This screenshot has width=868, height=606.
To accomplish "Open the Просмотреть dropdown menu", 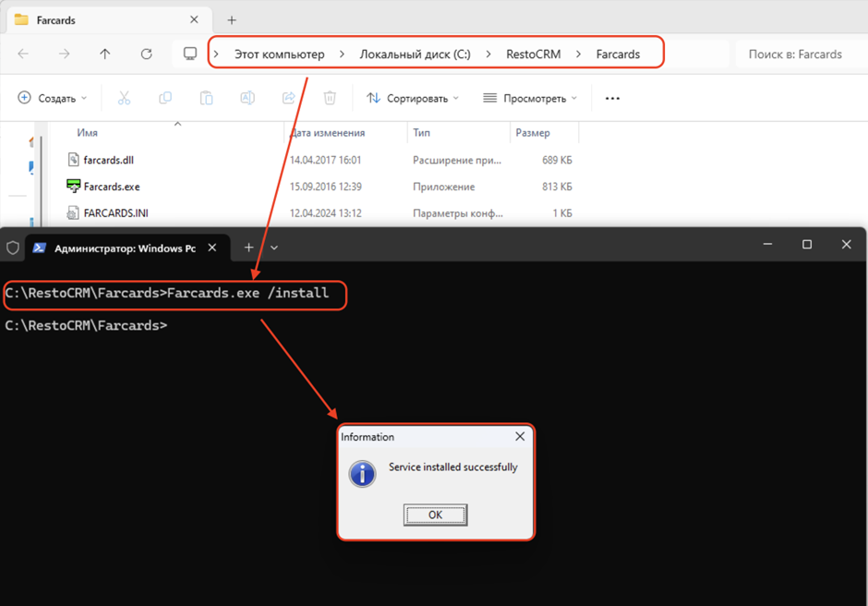I will [530, 98].
